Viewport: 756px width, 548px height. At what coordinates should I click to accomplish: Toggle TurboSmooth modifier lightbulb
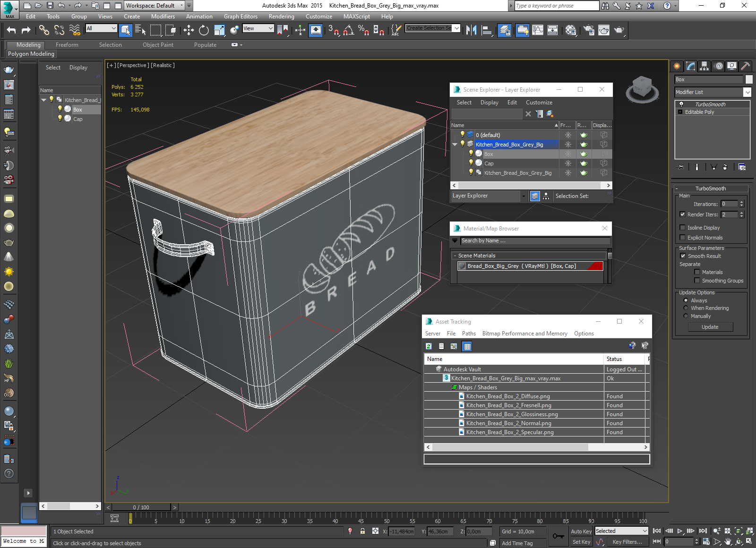tap(681, 104)
